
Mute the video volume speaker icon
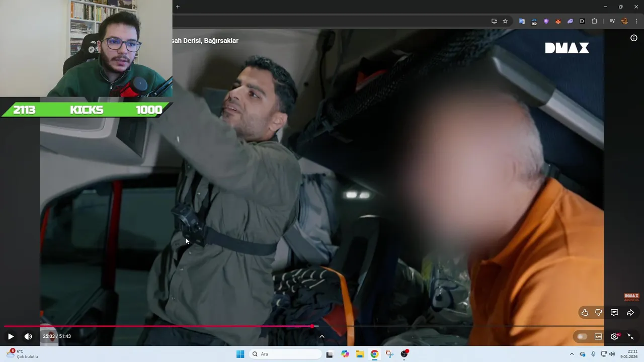point(28,336)
